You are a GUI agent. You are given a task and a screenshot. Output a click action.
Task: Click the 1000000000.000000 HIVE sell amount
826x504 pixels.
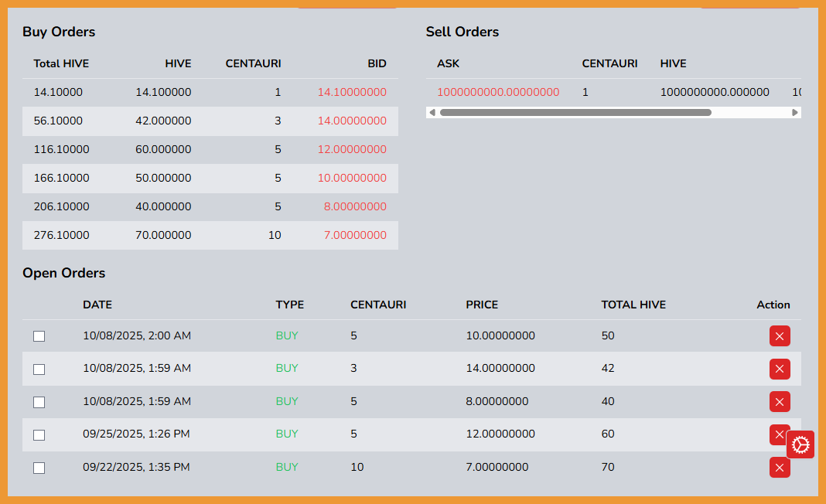(715, 92)
